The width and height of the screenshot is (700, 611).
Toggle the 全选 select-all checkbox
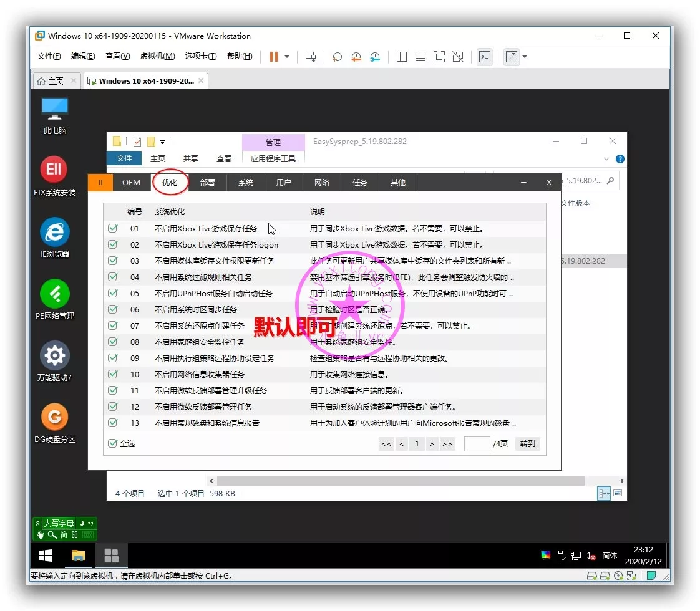click(113, 443)
